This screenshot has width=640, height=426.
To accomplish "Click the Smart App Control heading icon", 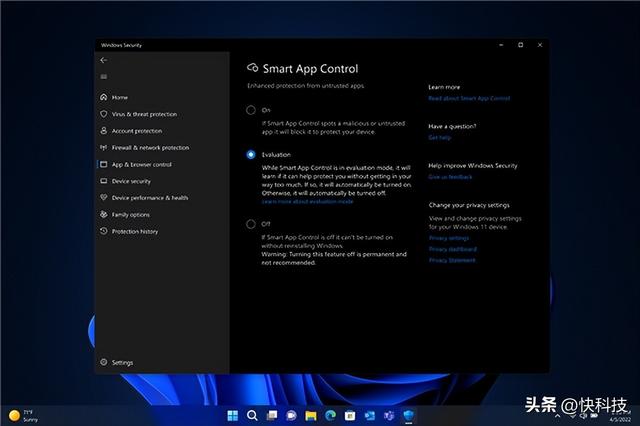I will click(252, 68).
